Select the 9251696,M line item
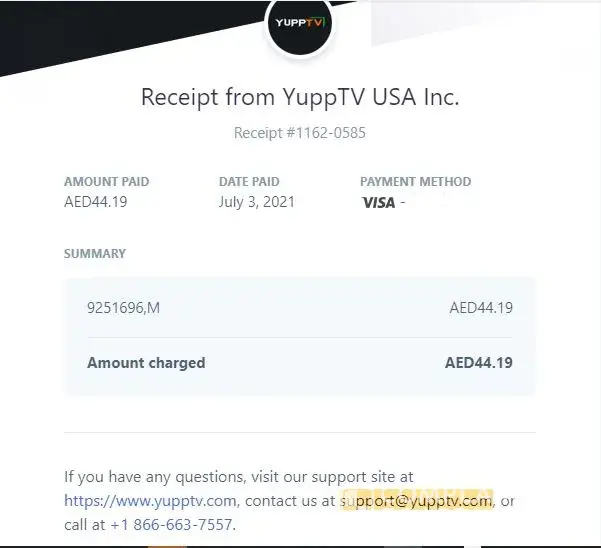 click(x=123, y=308)
